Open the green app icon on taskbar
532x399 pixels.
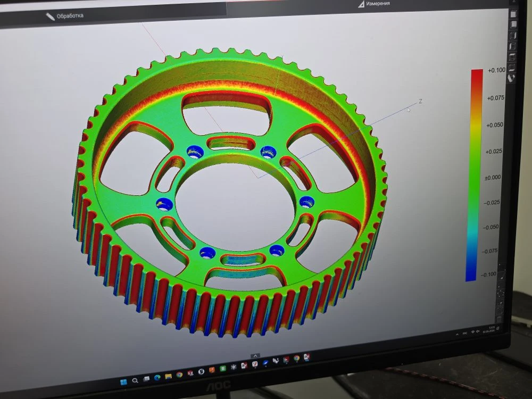(223, 369)
